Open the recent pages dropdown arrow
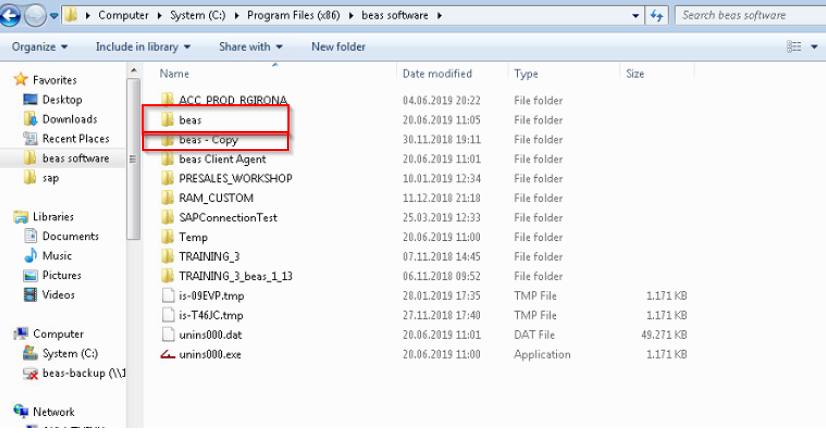 point(54,16)
